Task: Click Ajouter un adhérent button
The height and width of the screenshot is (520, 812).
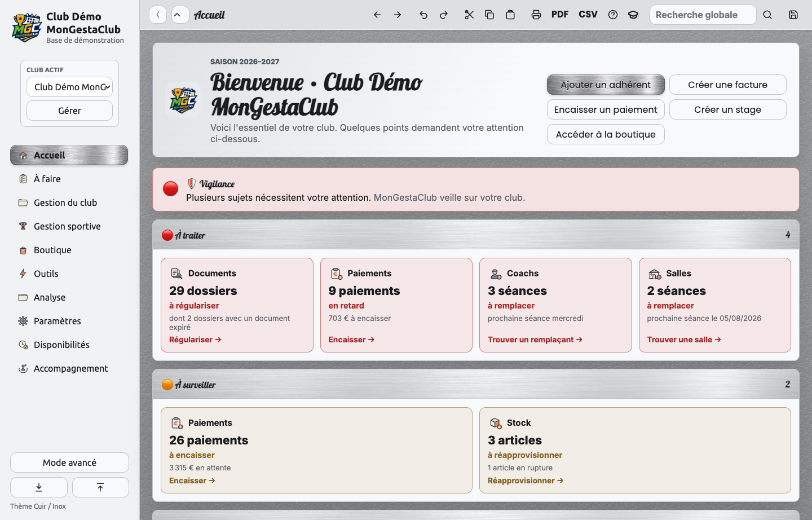Action: (x=606, y=85)
